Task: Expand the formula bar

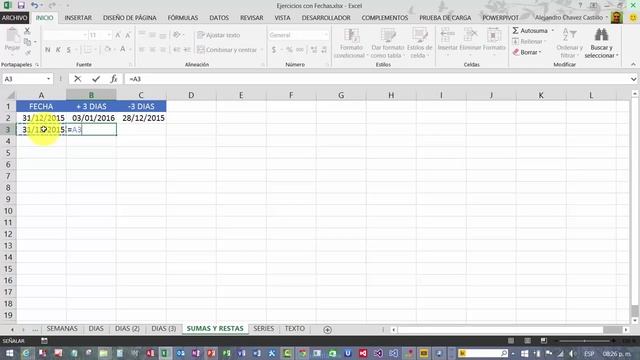Action: pos(633,79)
